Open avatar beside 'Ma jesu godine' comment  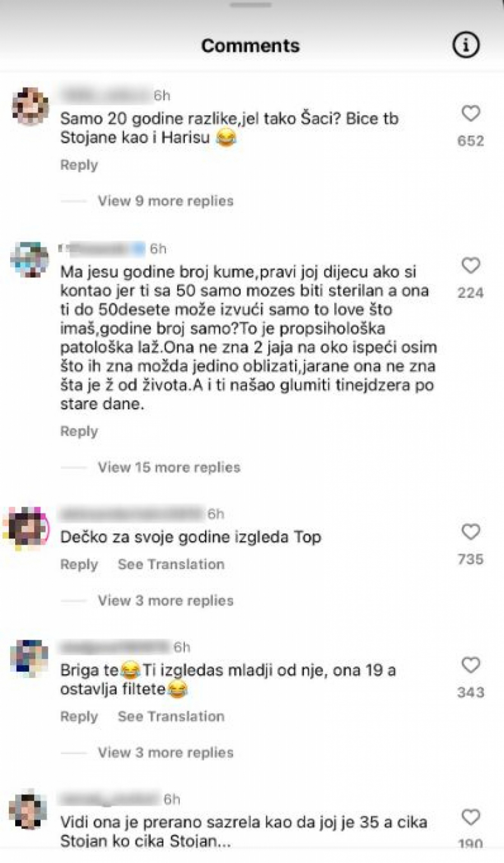point(30,259)
